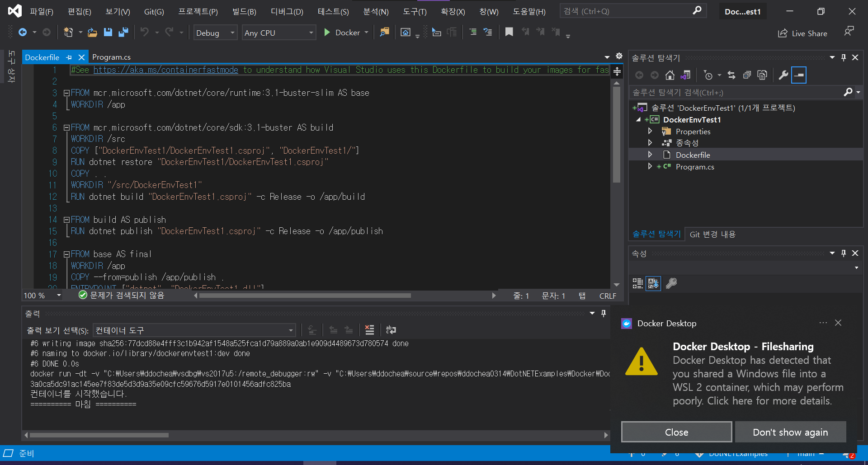This screenshot has width=868, height=465.
Task: Open the feedback icon at top right
Action: (x=849, y=32)
